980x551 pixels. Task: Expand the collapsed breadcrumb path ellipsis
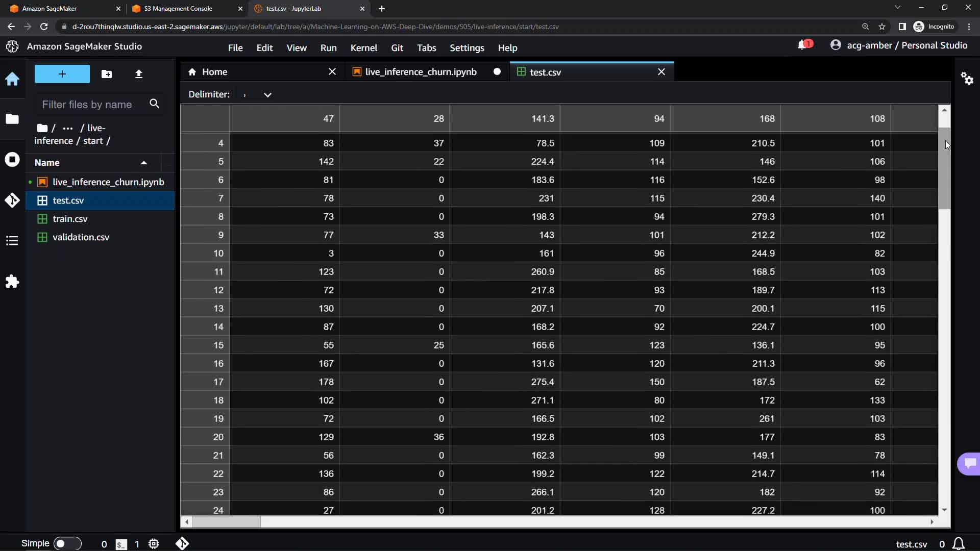coord(67,128)
